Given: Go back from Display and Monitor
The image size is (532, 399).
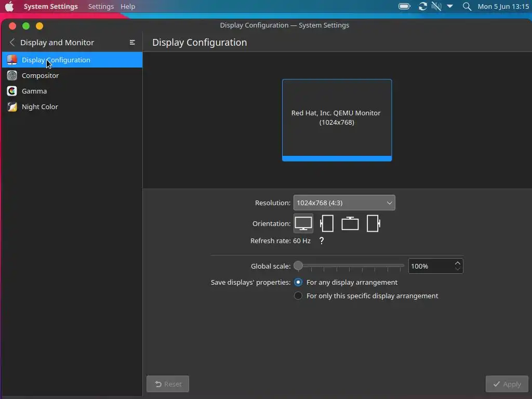Looking at the screenshot, I should [12, 43].
